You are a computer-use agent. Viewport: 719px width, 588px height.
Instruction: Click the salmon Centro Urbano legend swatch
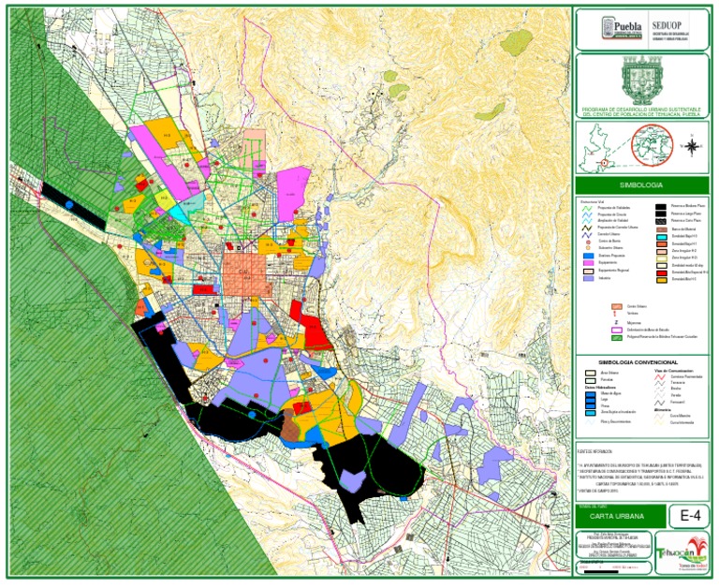pyautogui.click(x=616, y=306)
